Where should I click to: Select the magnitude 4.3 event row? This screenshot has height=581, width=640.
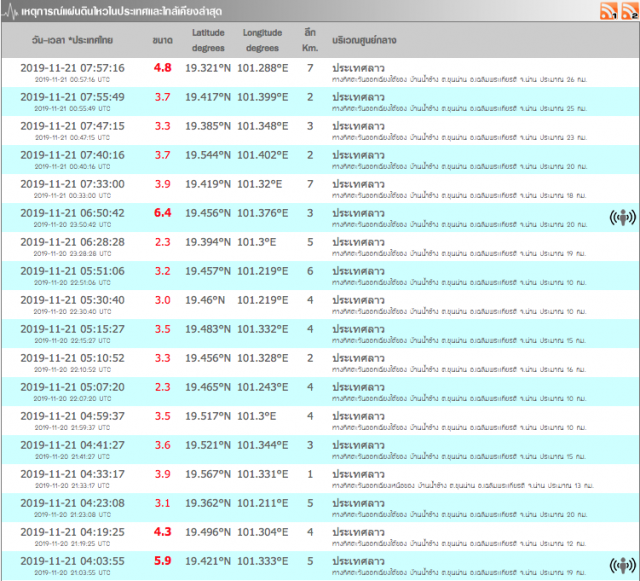click(x=320, y=537)
